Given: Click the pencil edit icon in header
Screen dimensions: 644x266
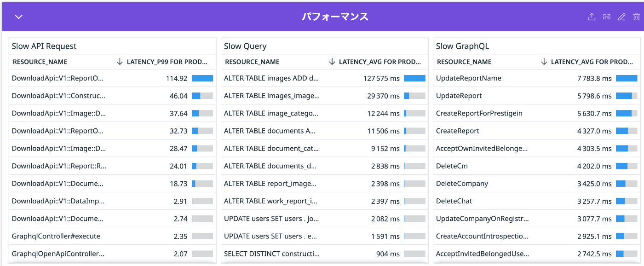Looking at the screenshot, I should click(621, 17).
